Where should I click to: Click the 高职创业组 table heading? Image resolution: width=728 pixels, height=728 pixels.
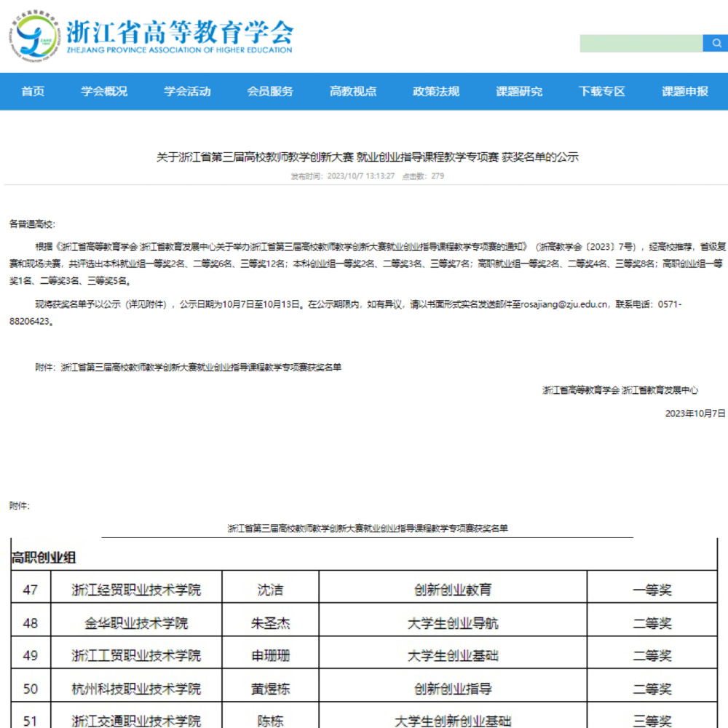point(44,557)
